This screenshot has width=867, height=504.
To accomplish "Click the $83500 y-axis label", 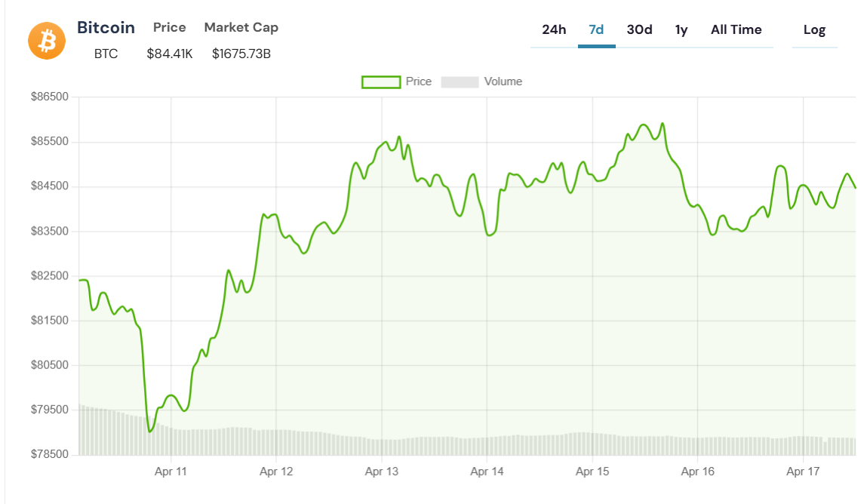I will click(50, 231).
